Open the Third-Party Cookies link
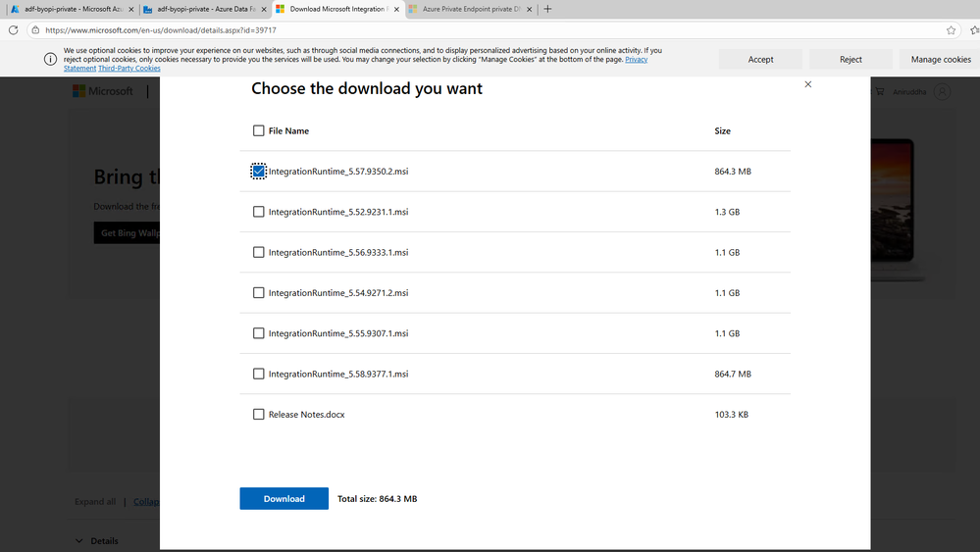This screenshot has width=980, height=552. tap(129, 68)
